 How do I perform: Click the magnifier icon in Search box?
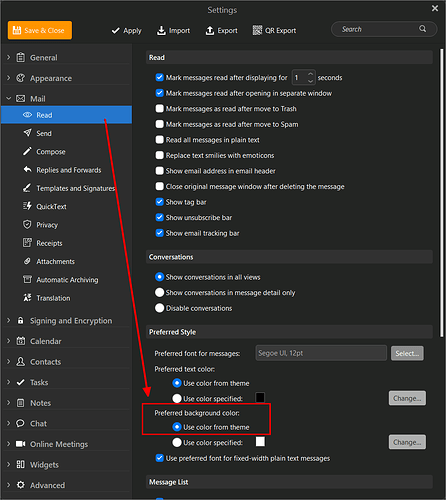(422, 29)
